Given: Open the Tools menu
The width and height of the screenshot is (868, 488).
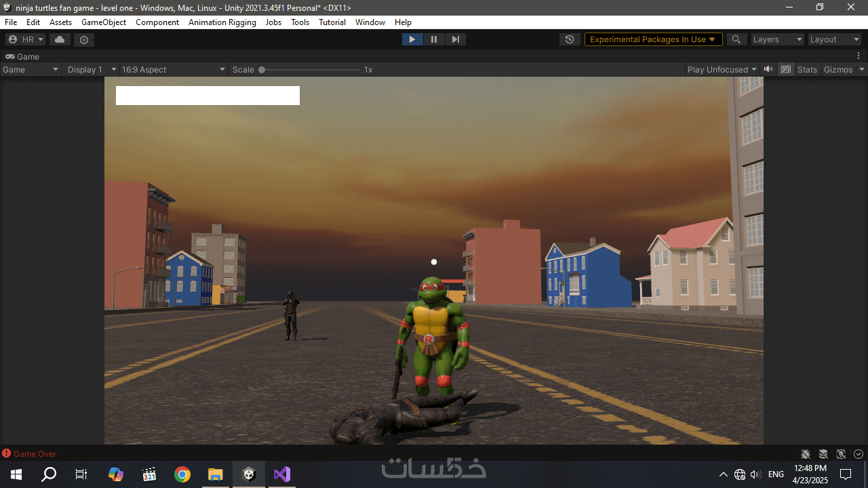Looking at the screenshot, I should [300, 22].
